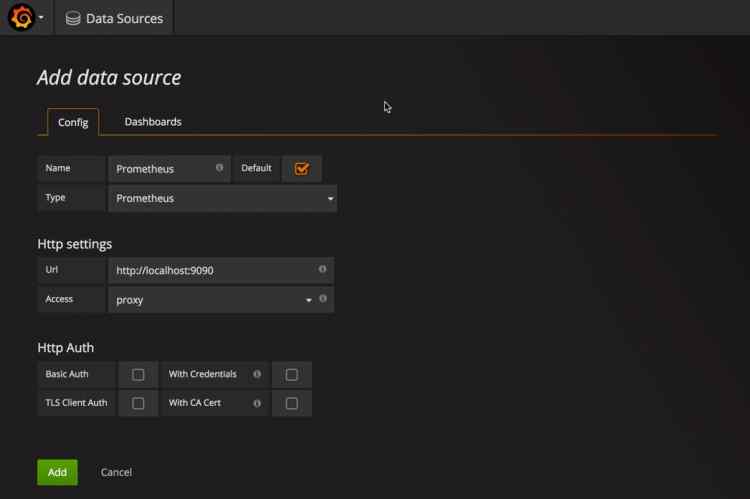Enable the With Credentials checkbox
Viewport: 750px width, 499px height.
[x=292, y=375]
